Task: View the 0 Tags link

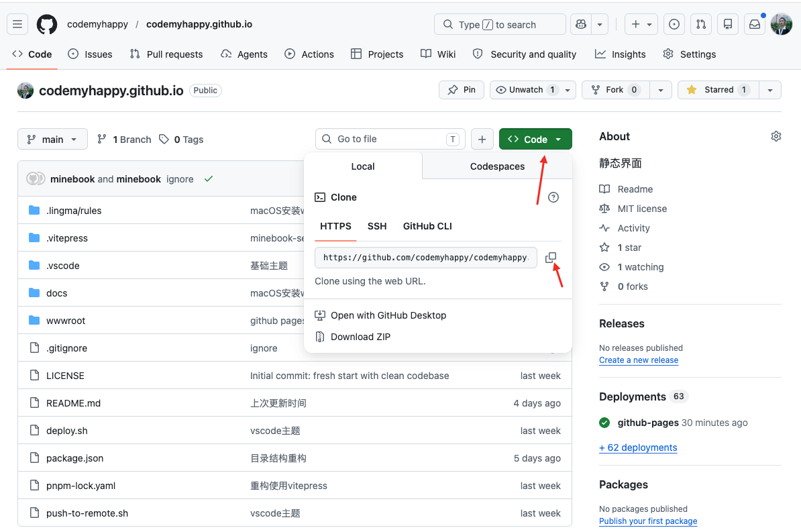Action: pos(181,140)
